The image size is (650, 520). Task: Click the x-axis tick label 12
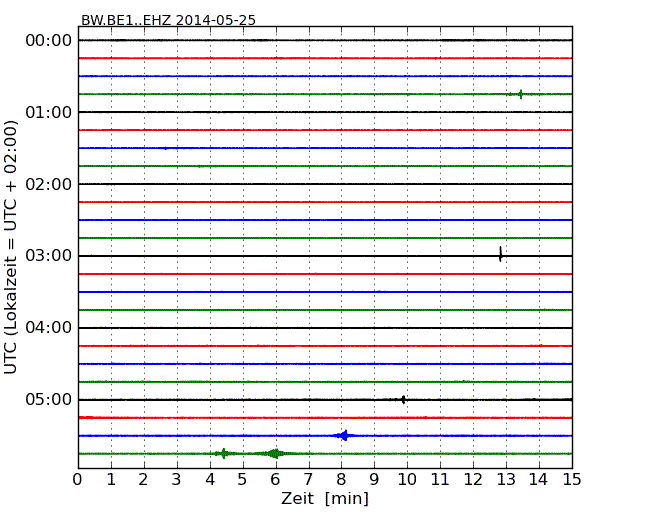pos(473,480)
